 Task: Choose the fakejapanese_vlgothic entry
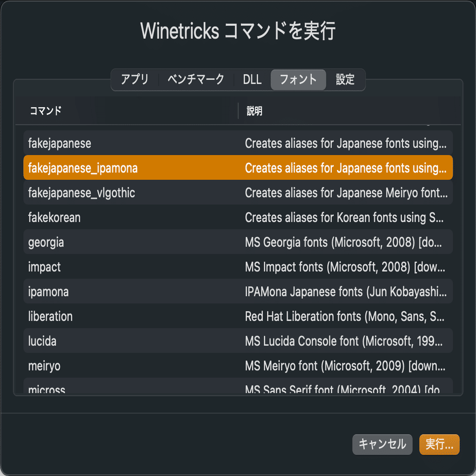point(238,193)
